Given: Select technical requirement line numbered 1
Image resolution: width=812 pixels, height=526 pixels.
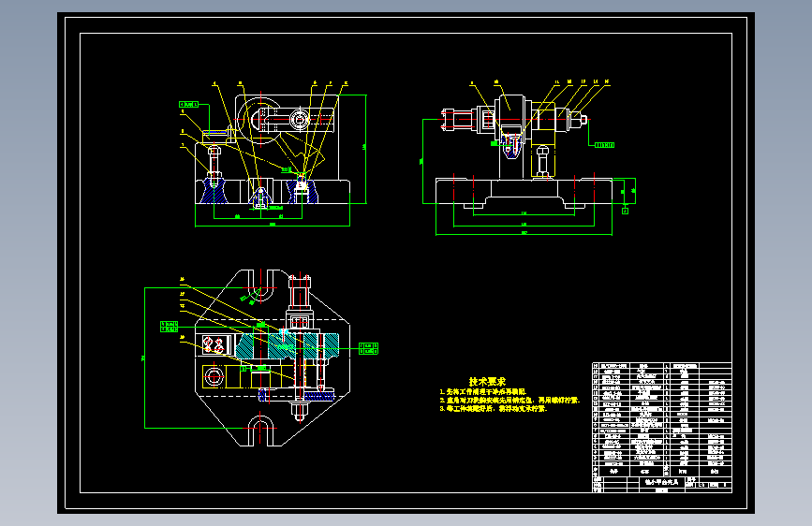Looking at the screenshot, I should pos(483,392).
